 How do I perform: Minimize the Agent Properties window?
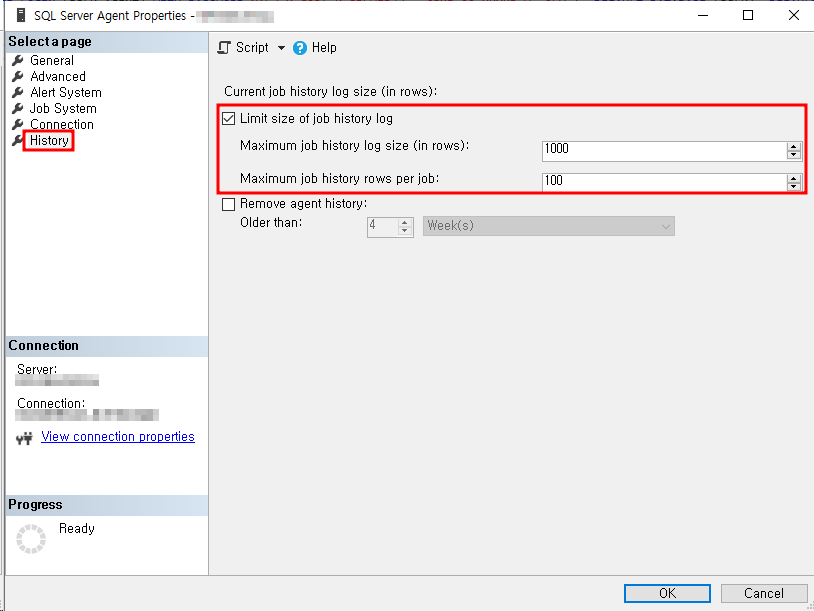tap(703, 16)
